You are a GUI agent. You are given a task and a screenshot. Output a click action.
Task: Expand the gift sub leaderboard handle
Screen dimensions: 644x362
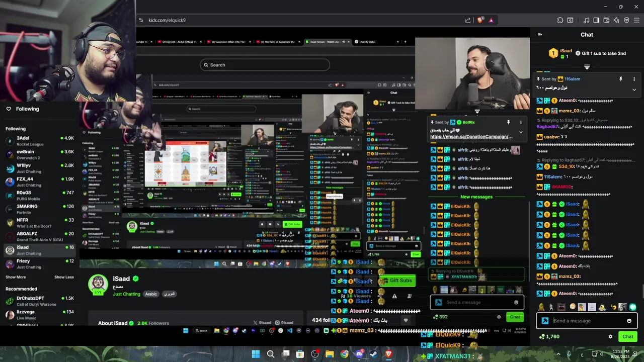[x=587, y=66]
